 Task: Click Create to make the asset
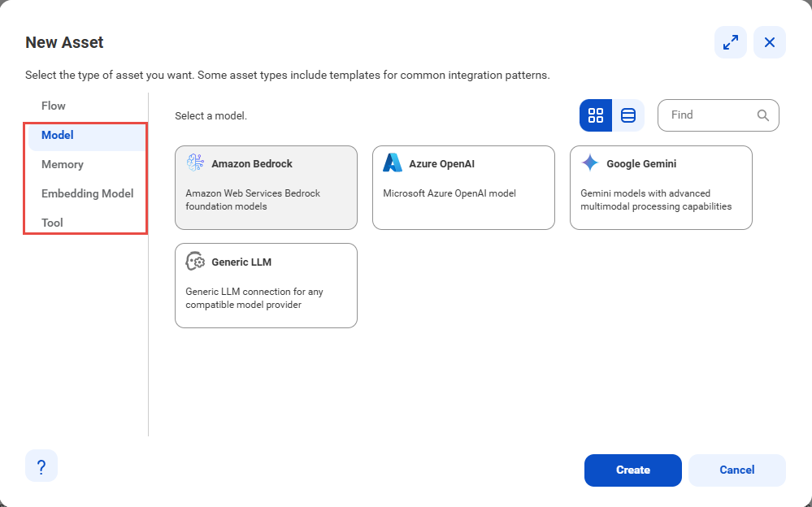pos(633,470)
